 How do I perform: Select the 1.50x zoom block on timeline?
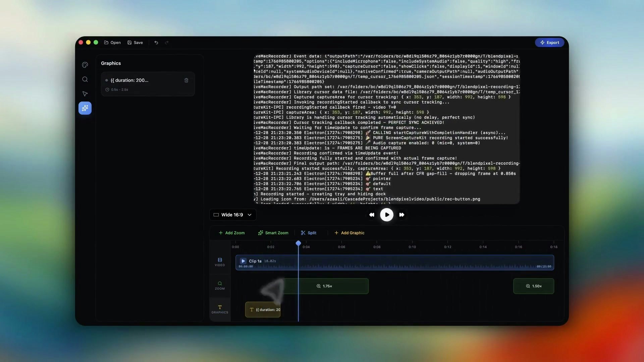pyautogui.click(x=534, y=286)
